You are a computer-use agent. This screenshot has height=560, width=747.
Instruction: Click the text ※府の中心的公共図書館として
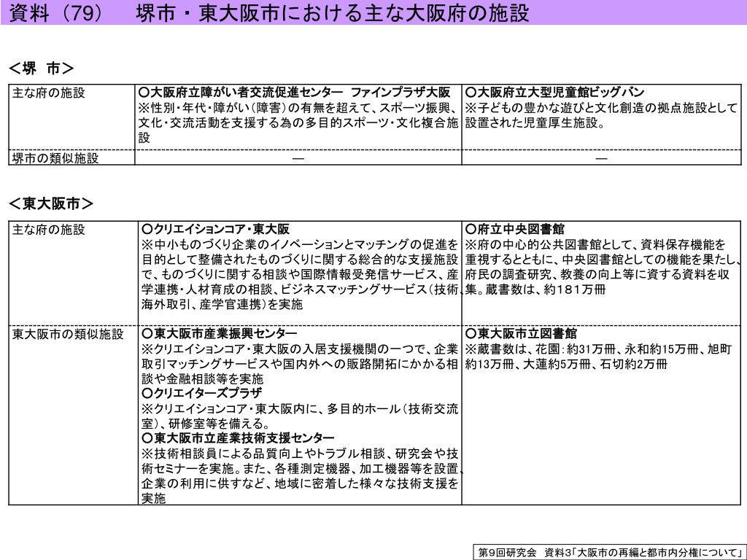[x=549, y=245]
